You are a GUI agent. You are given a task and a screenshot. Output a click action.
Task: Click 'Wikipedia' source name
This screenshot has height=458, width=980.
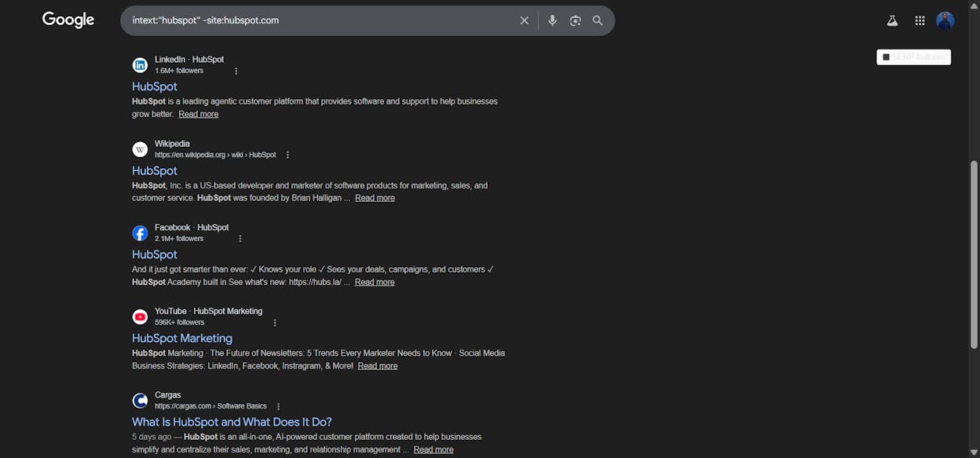pos(172,144)
